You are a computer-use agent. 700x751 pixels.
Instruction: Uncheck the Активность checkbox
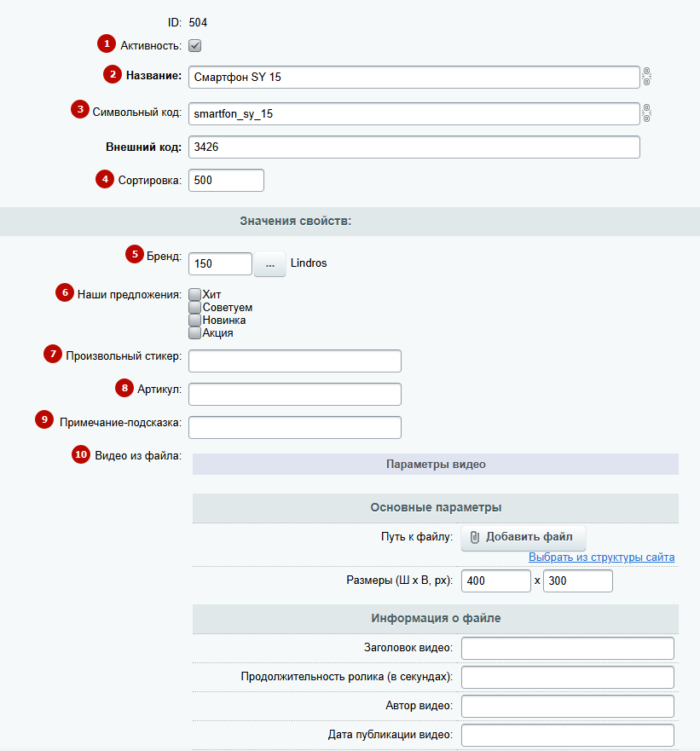[x=194, y=45]
